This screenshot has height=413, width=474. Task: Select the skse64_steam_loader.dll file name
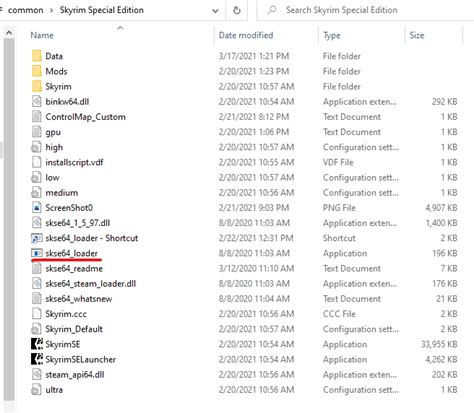(x=91, y=284)
